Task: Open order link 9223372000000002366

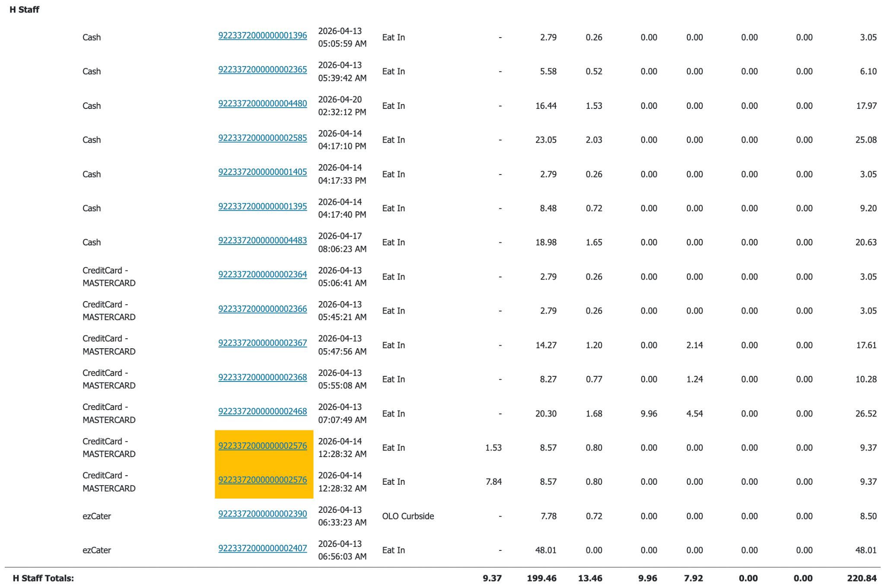Action: click(x=262, y=309)
